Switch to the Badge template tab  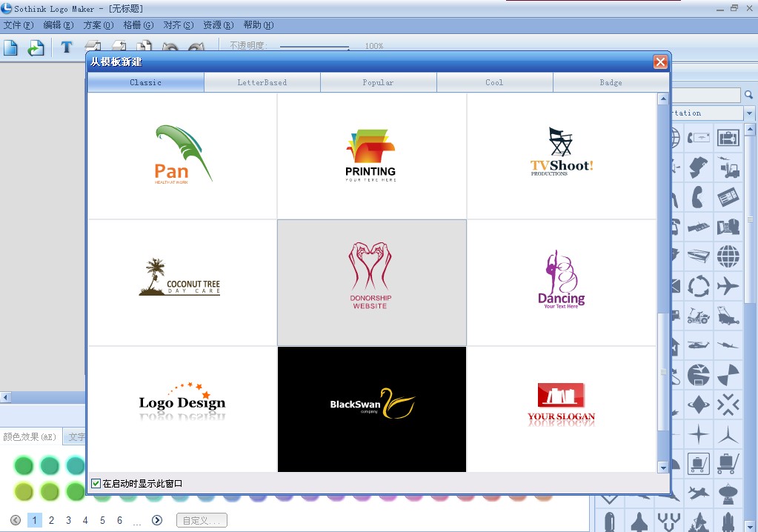[x=611, y=83]
